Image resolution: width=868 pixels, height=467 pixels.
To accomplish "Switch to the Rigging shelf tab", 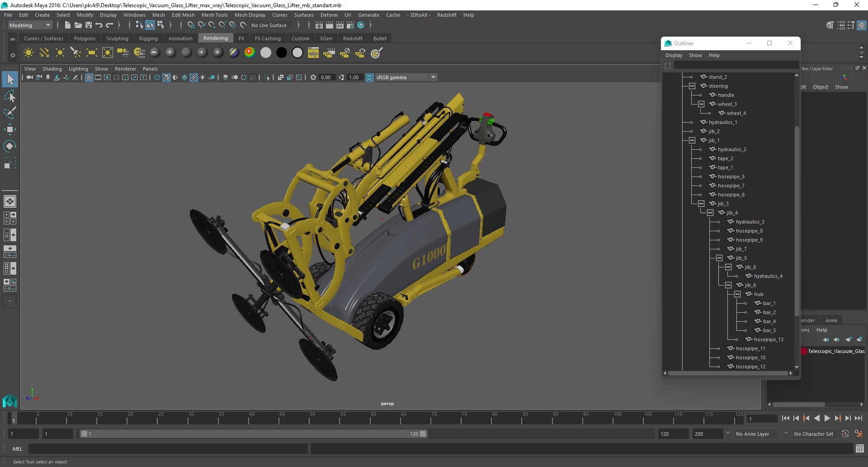I will coord(148,38).
